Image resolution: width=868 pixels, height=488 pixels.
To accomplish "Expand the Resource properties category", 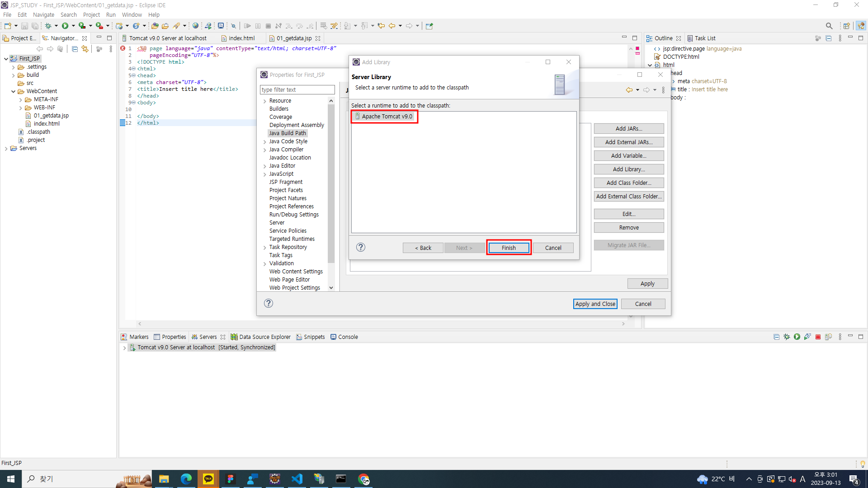I will coord(265,101).
